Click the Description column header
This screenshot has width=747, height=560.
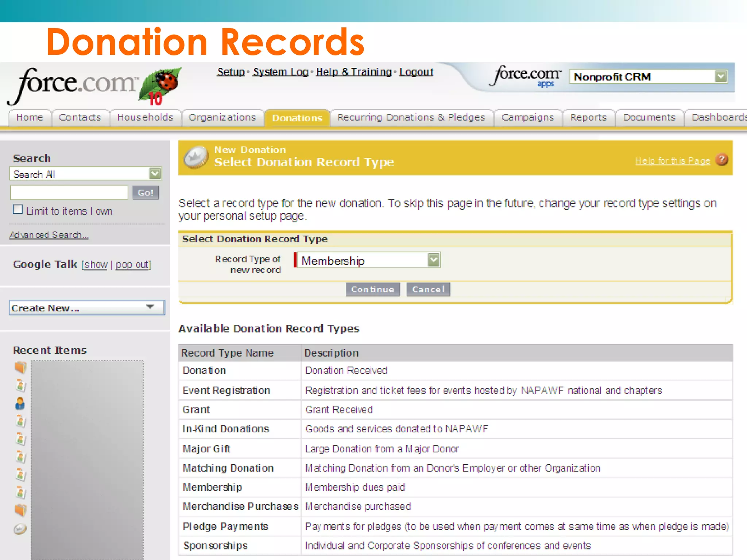point(331,353)
